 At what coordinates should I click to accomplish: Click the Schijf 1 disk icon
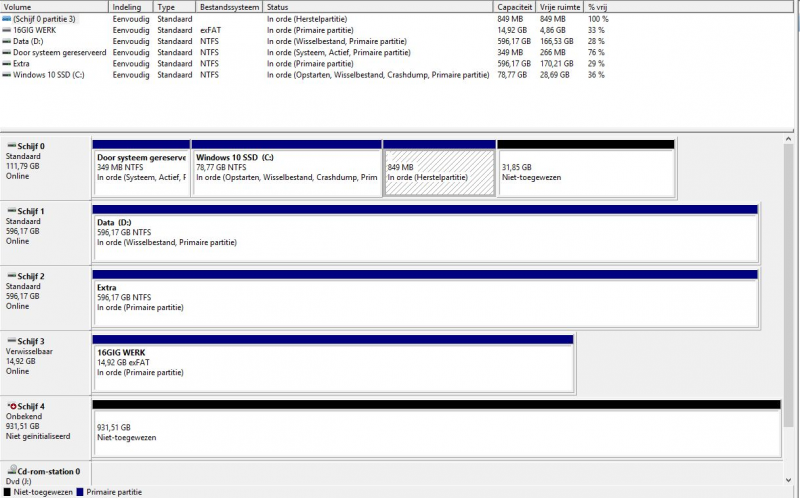click(11, 211)
